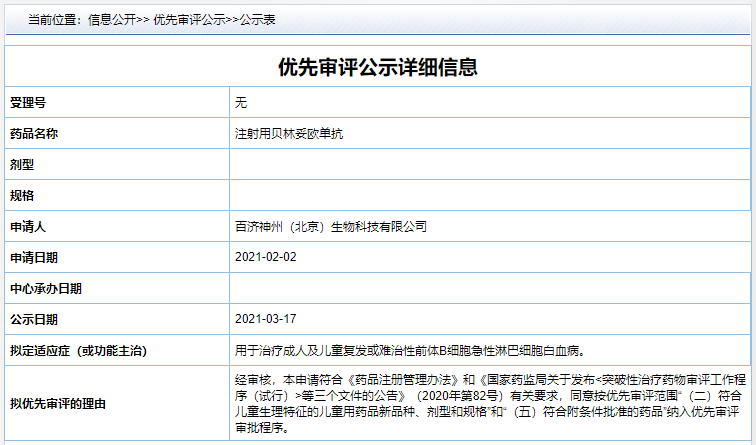
Task: Click the 申请人 label cell
Action: (x=117, y=226)
